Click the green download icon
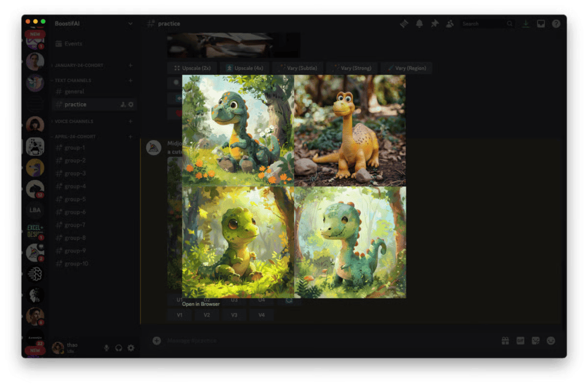Image resolution: width=588 pixels, height=386 pixels. coord(526,24)
